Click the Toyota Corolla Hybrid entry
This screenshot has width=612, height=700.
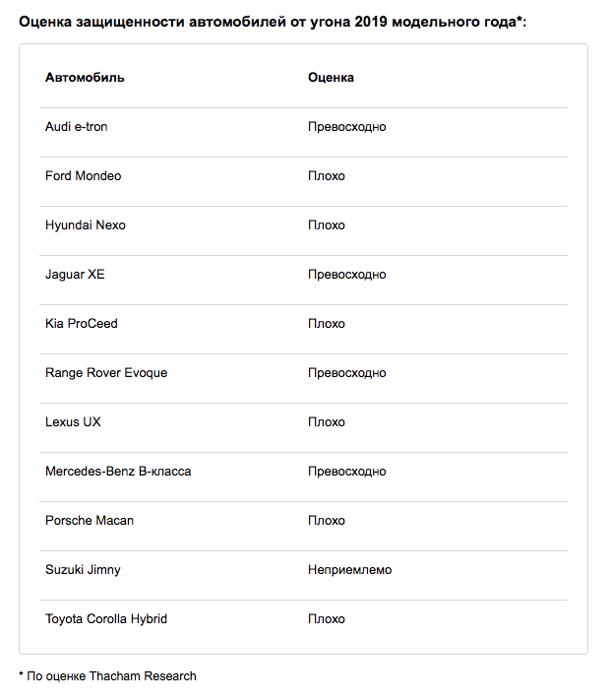[x=106, y=619]
